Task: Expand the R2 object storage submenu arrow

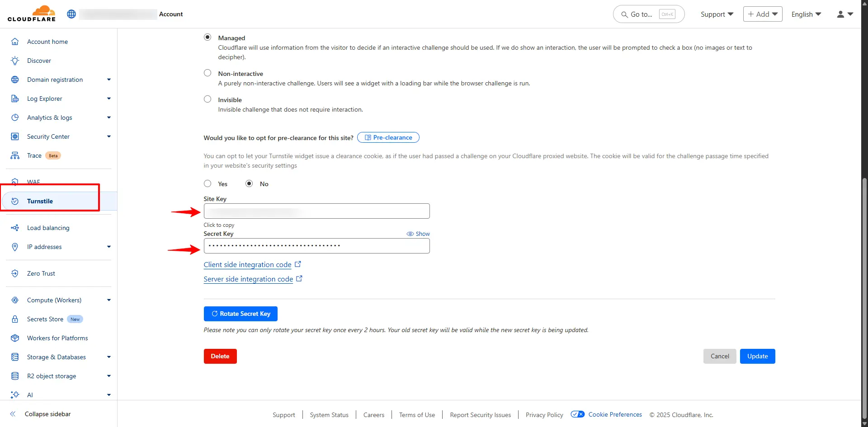Action: click(x=109, y=376)
